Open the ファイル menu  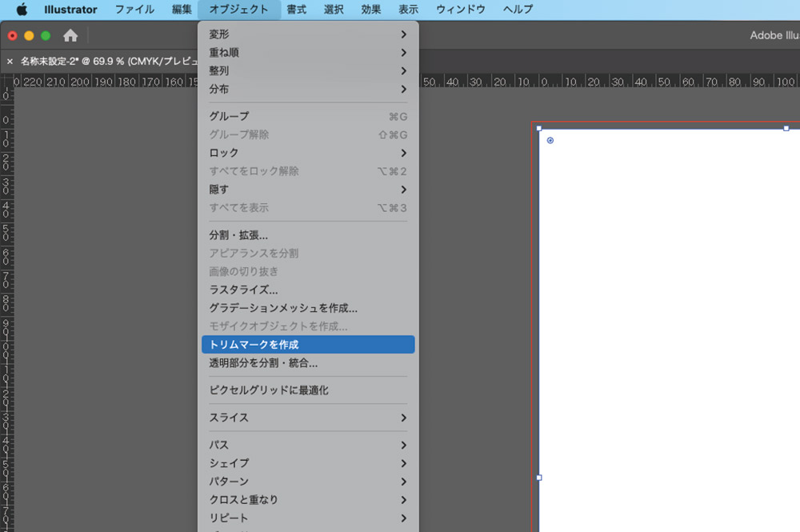click(135, 10)
